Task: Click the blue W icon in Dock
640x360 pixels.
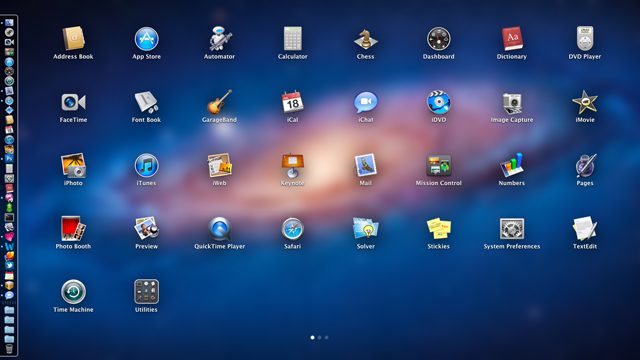Action: [9, 247]
